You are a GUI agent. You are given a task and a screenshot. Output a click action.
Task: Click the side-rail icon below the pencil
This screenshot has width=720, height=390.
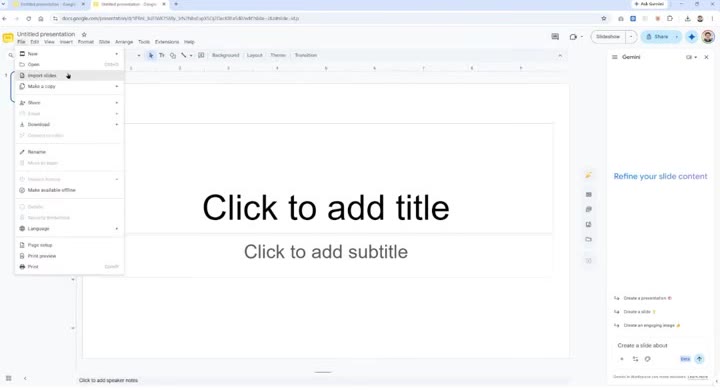tap(589, 194)
